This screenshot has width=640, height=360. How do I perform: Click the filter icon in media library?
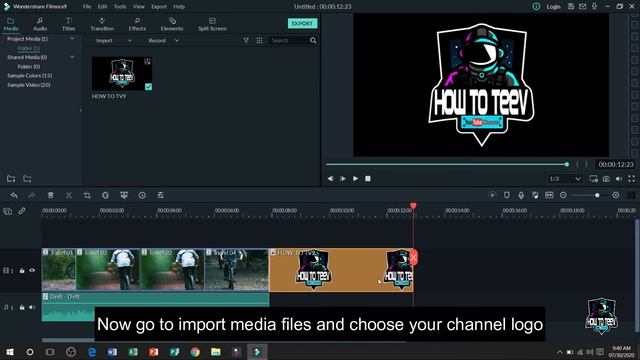[246, 40]
